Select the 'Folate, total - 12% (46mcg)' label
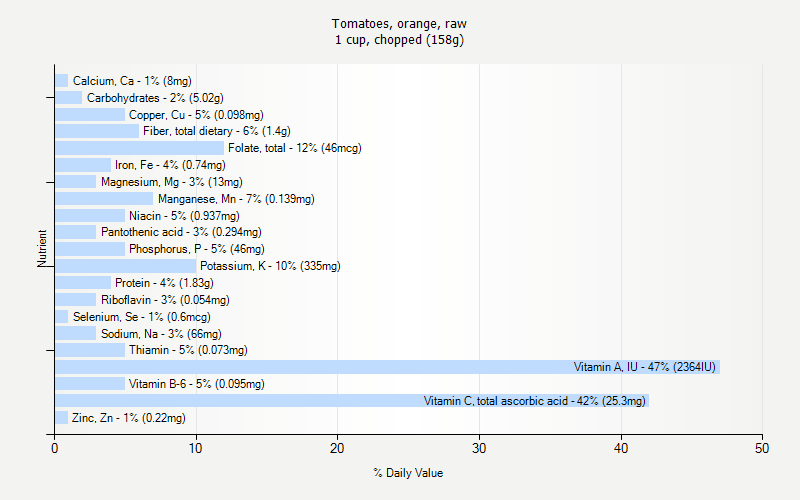The height and width of the screenshot is (500, 800). 295,148
